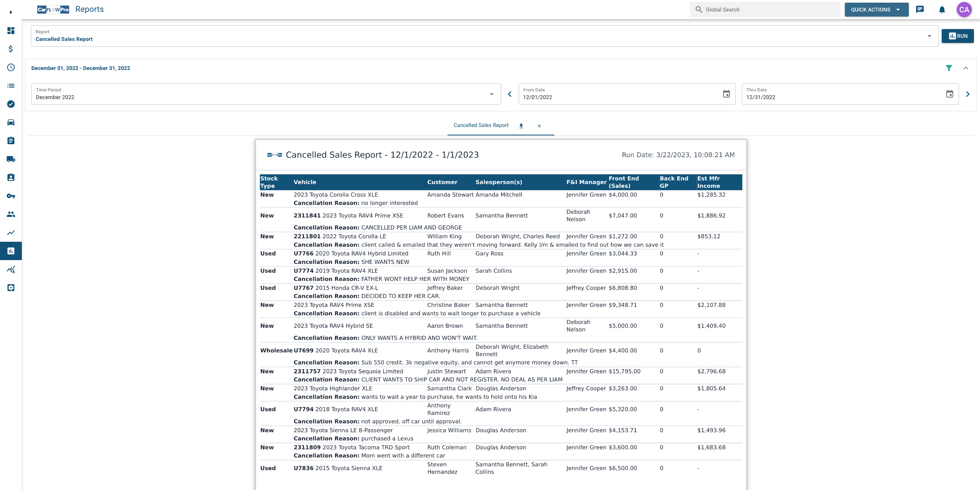
Task: Collapse the date filter section with the chevron
Action: pyautogui.click(x=966, y=68)
